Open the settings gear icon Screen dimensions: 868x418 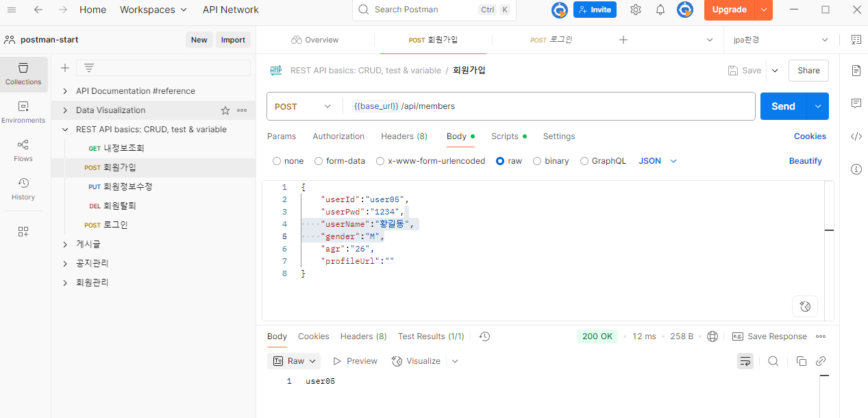[x=636, y=10]
